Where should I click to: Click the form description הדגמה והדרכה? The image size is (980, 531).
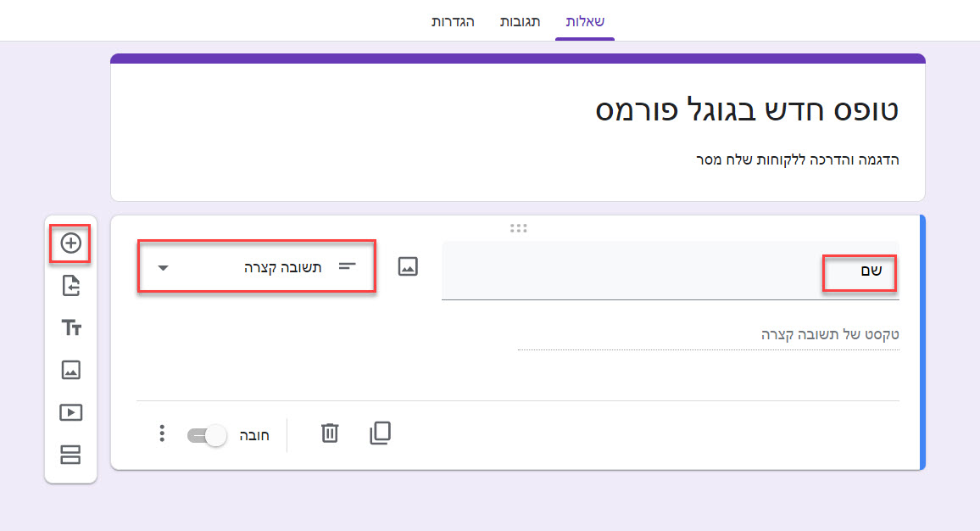(798, 159)
